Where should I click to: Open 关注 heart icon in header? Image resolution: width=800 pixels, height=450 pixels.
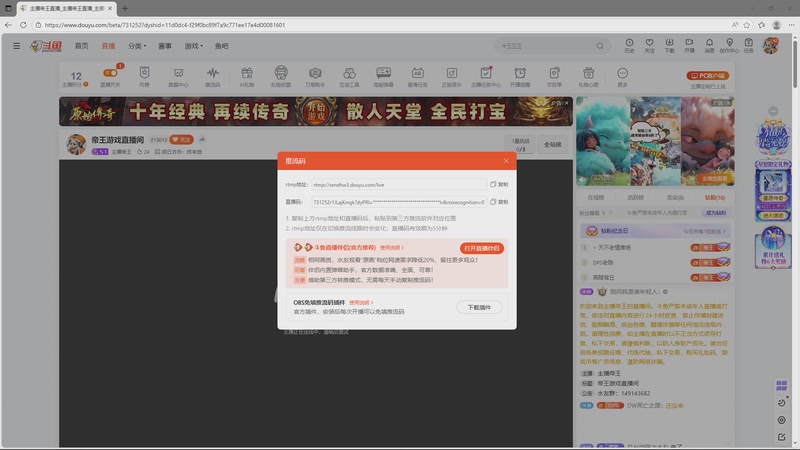click(649, 45)
